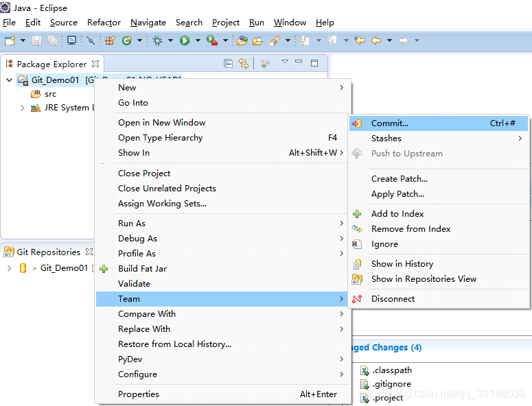This screenshot has height=406, width=532.
Task: Open the New Java Class dropdown arrow
Action: pyautogui.click(x=139, y=40)
